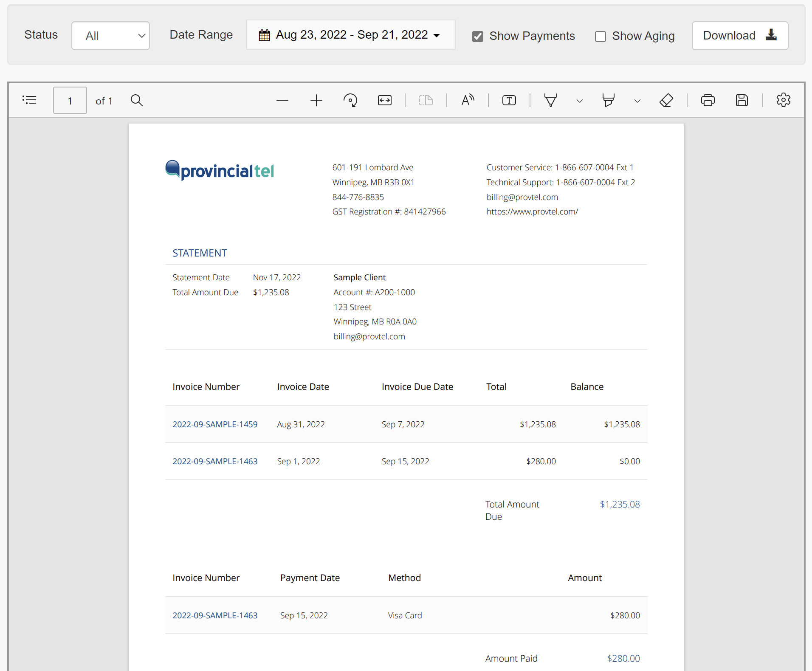This screenshot has height=671, width=812.
Task: Open invoice 2022-09-SAMPLE-1463 in invoices table
Action: (x=215, y=461)
